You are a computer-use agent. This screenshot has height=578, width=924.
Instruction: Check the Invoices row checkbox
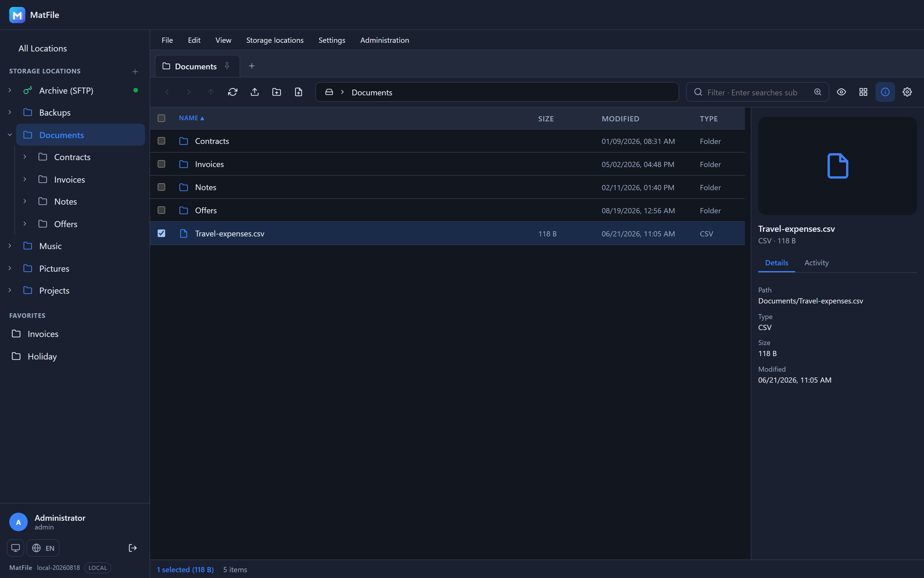coord(161,164)
